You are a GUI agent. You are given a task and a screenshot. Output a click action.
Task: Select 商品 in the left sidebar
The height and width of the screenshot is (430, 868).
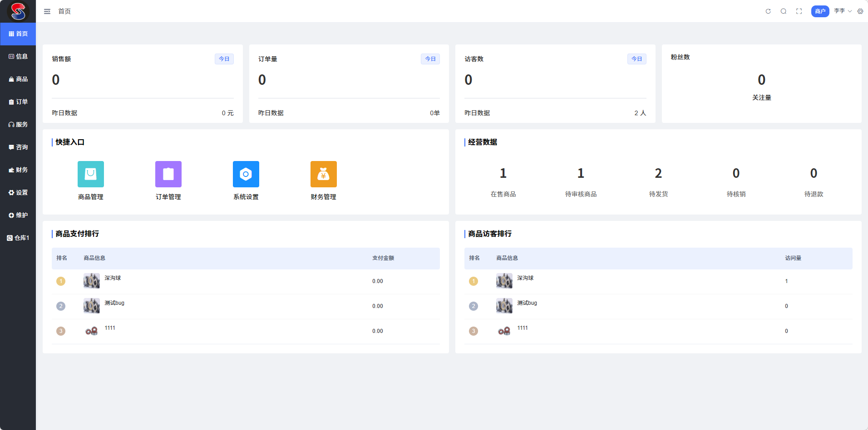pos(18,79)
